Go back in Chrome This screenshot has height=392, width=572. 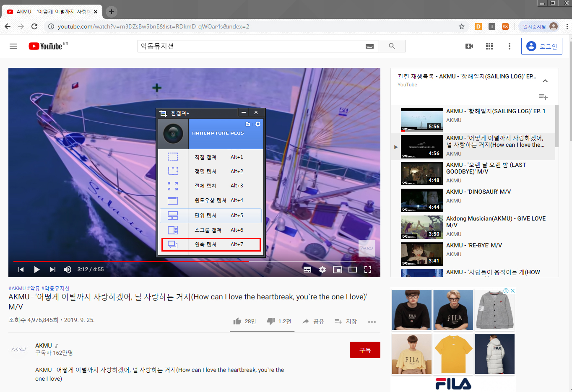click(8, 26)
